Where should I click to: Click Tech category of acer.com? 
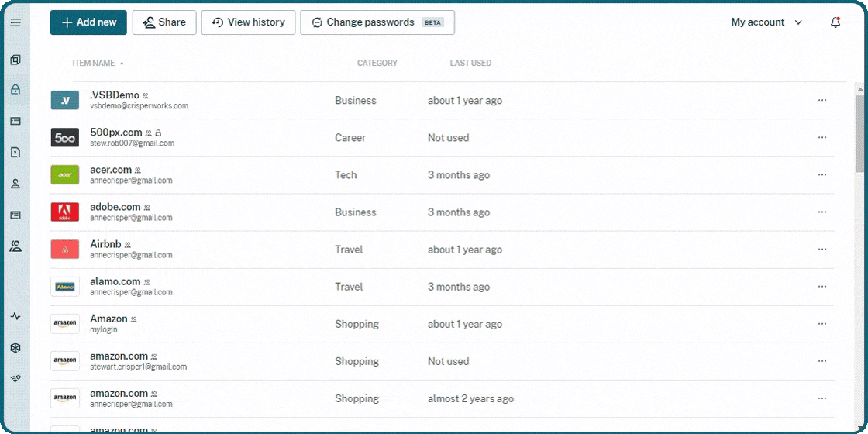click(346, 175)
